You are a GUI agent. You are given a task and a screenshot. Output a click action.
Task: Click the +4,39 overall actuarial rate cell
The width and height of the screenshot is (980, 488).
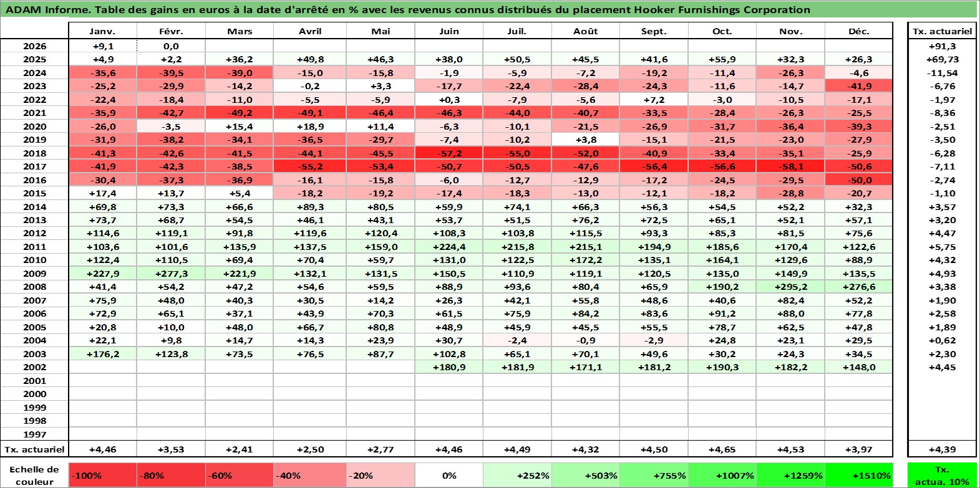coord(942,449)
